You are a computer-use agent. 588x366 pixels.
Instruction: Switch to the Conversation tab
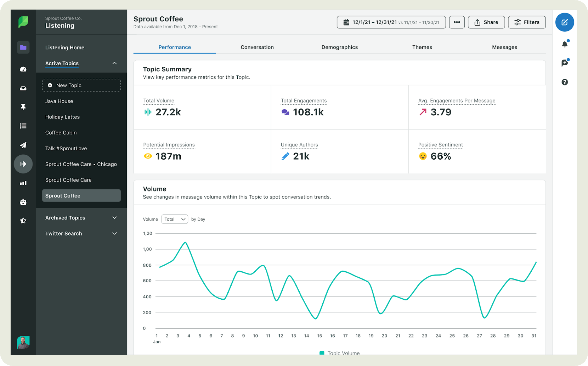coord(257,47)
